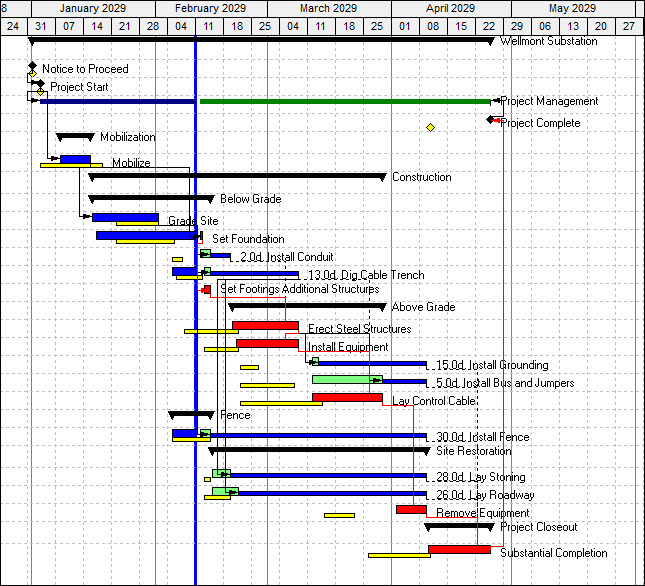The image size is (645, 586).
Task: Click the Wellmont Substation label
Action: point(548,42)
